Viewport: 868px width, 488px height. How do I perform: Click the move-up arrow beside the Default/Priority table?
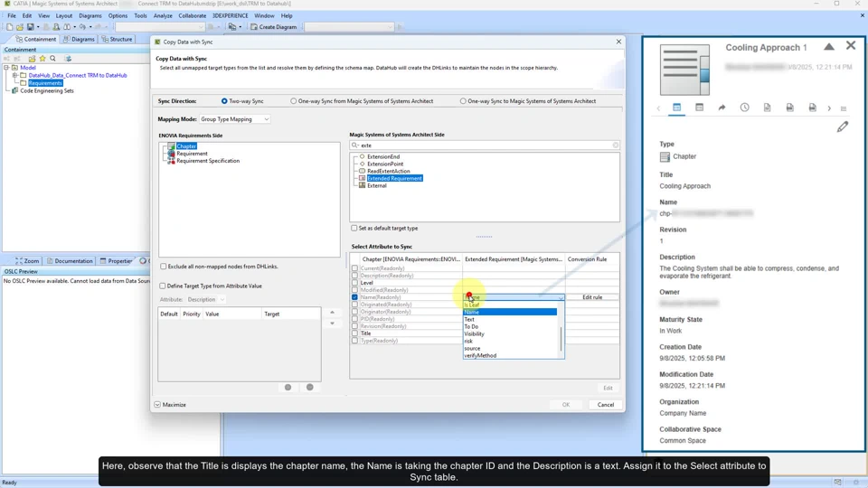[332, 313]
